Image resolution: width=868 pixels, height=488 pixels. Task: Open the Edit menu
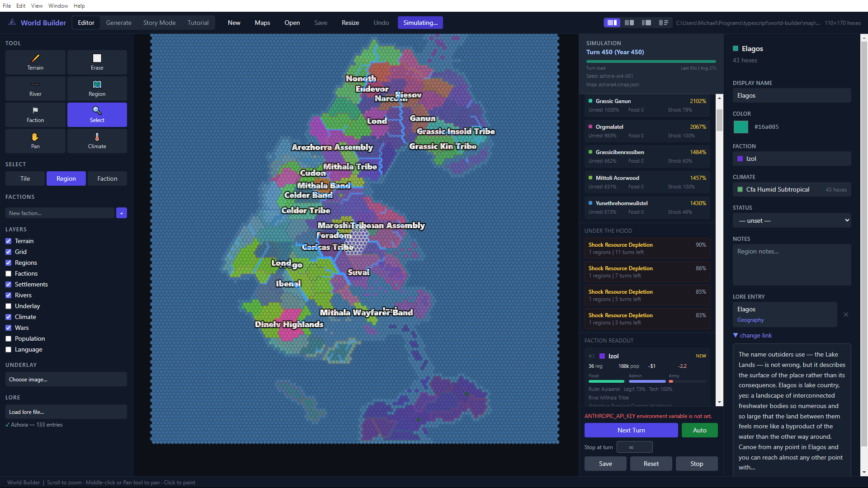point(21,6)
